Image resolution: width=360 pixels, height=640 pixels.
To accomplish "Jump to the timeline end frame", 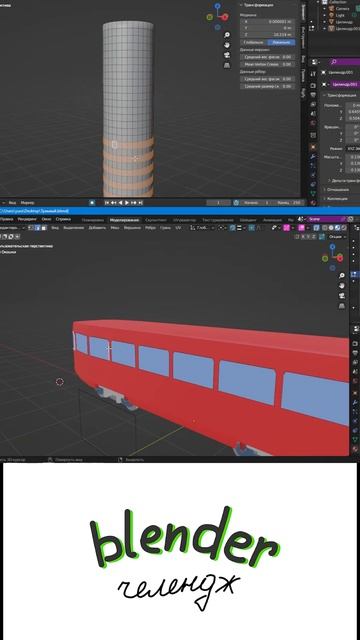I will coord(140,202).
